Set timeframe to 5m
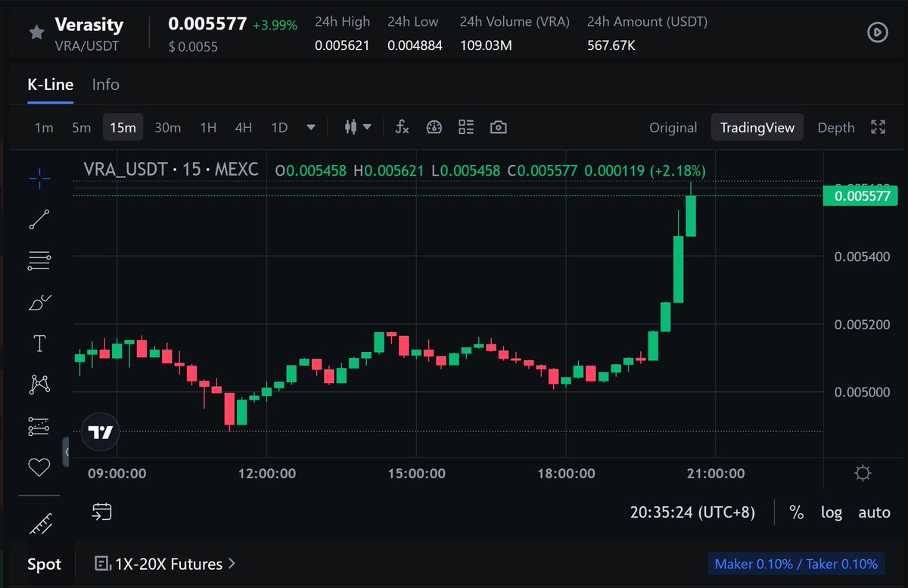The image size is (908, 588). point(82,128)
